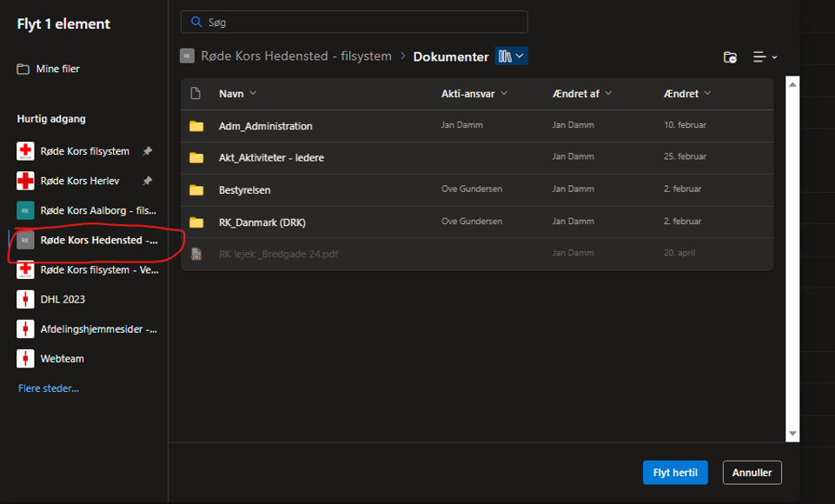This screenshot has width=835, height=504.
Task: Click RK_Danmark (DRK) folder icon
Action: 196,222
